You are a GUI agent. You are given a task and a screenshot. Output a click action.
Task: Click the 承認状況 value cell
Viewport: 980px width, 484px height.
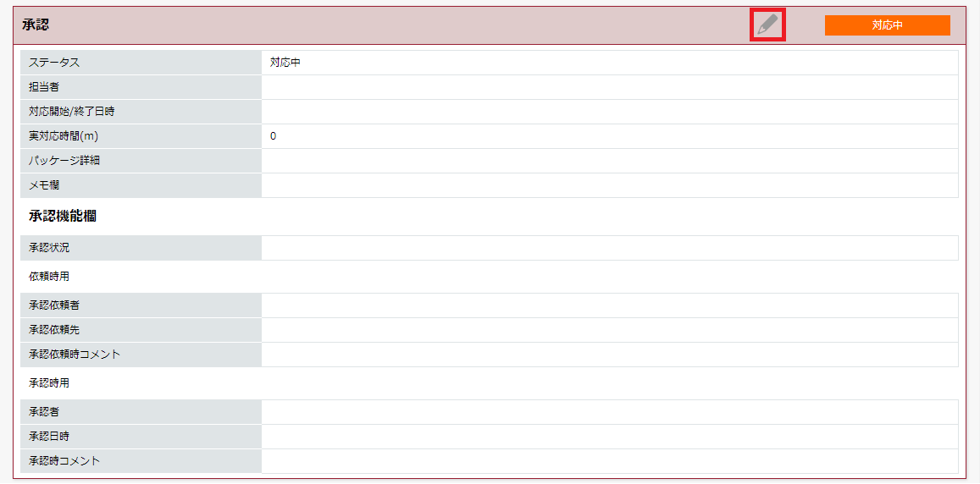(x=609, y=248)
